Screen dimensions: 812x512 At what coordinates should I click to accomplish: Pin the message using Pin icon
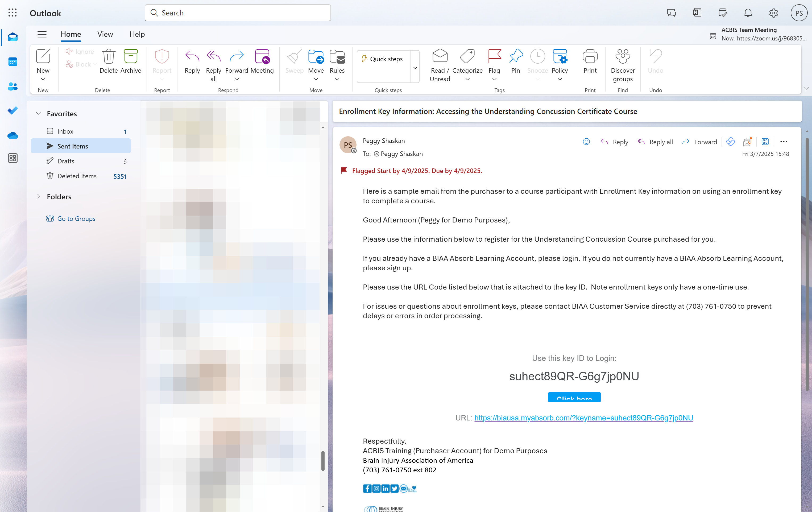pyautogui.click(x=516, y=61)
